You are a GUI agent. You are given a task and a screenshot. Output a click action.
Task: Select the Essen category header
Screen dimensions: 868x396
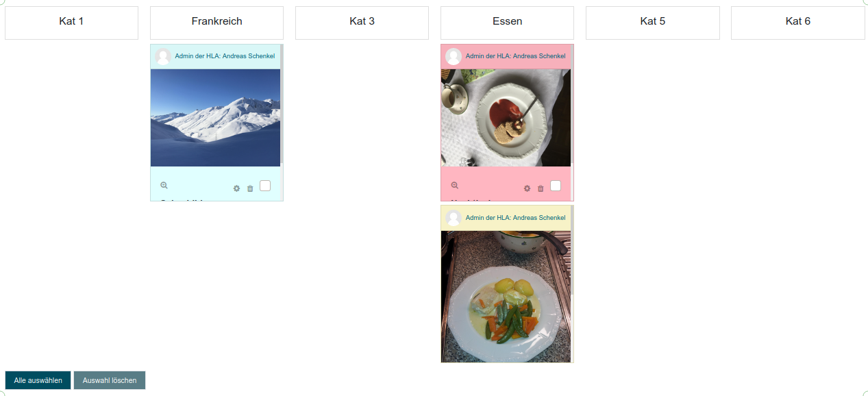507,23
